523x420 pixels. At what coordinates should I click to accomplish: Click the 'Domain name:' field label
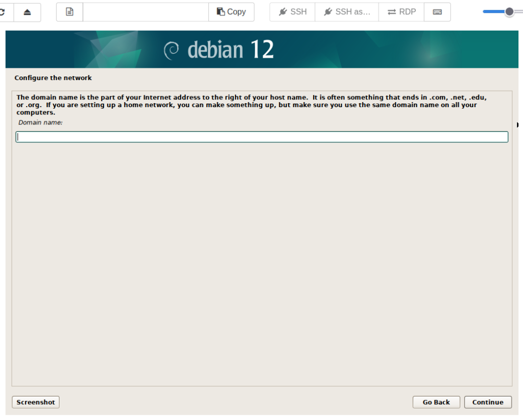[x=40, y=122]
